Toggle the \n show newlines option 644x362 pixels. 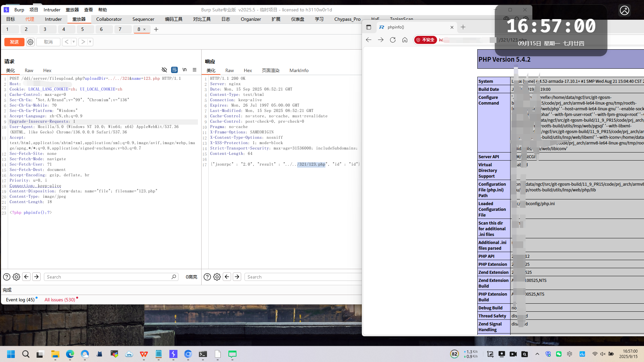tap(184, 70)
